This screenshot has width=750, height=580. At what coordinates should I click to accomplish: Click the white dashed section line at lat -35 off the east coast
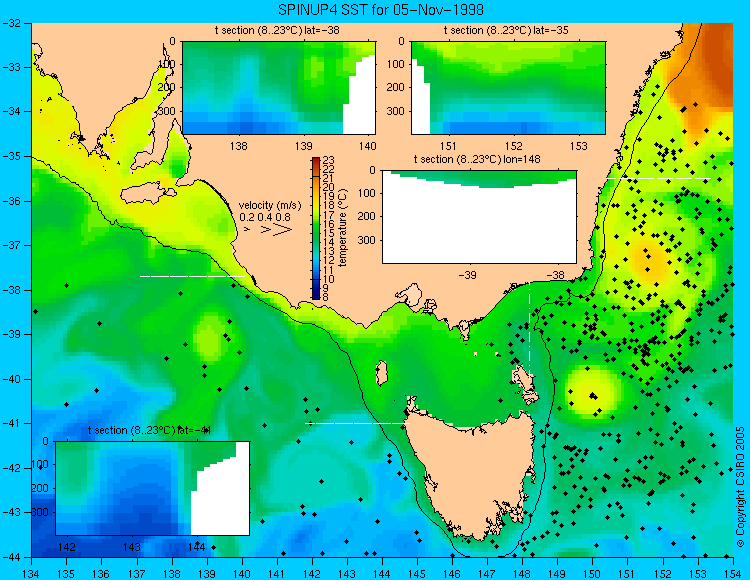click(659, 178)
